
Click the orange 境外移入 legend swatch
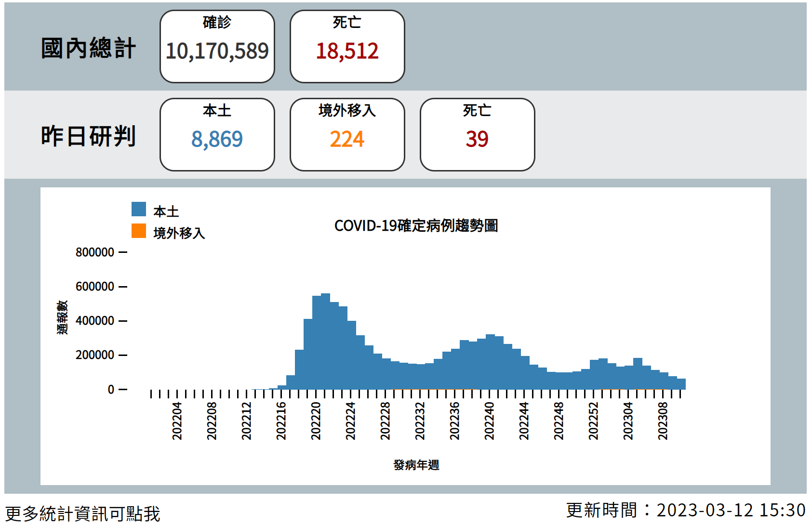(x=139, y=231)
